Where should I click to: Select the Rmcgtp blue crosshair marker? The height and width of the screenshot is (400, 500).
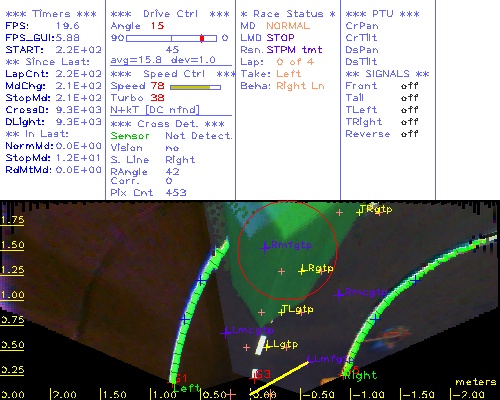pos(339,294)
